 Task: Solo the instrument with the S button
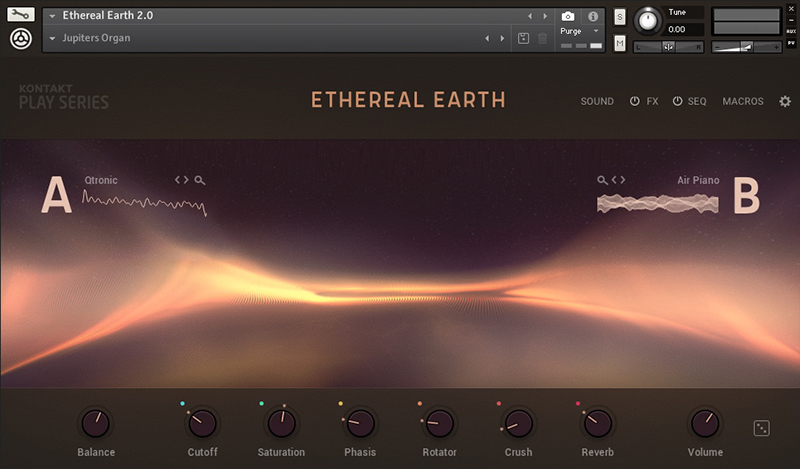point(619,17)
